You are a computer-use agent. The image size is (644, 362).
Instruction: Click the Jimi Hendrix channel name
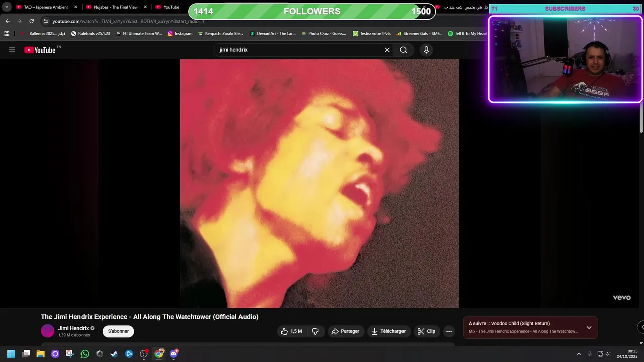(x=73, y=328)
